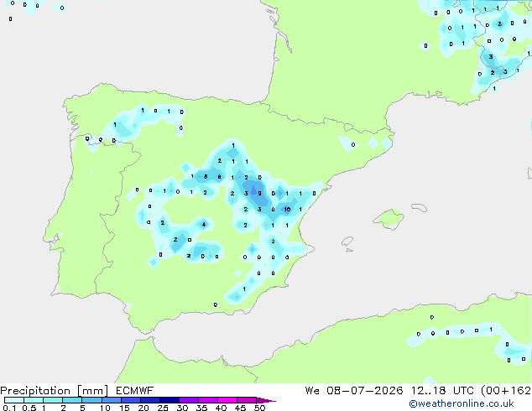Screen dimensions: 532x411
Task: Click the '10' legend scale label
Action: [105, 408]
